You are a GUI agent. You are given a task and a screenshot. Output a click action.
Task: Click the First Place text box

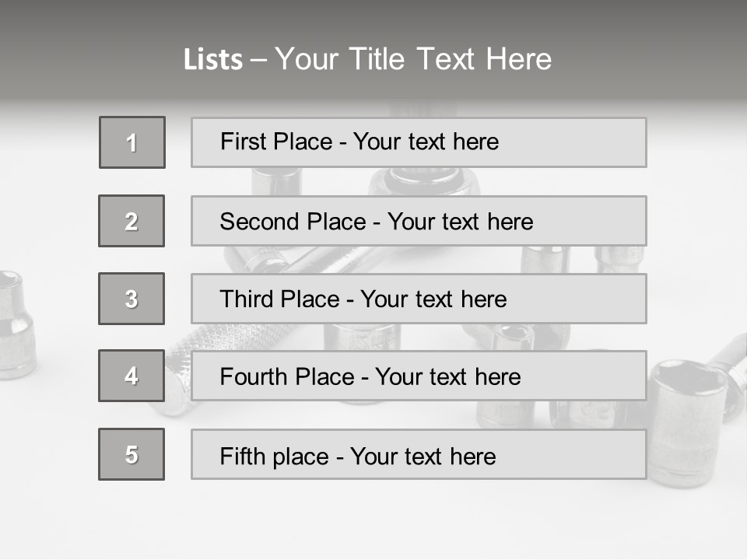[x=419, y=142]
